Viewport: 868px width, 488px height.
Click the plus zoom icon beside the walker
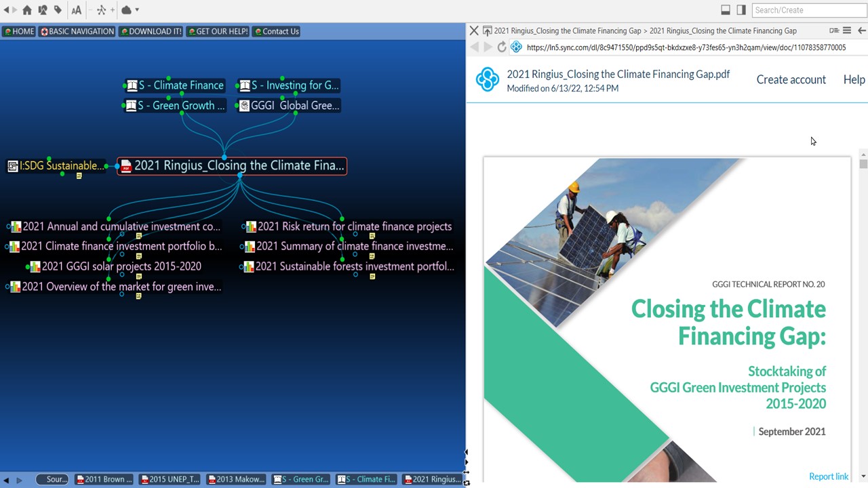coord(113,10)
